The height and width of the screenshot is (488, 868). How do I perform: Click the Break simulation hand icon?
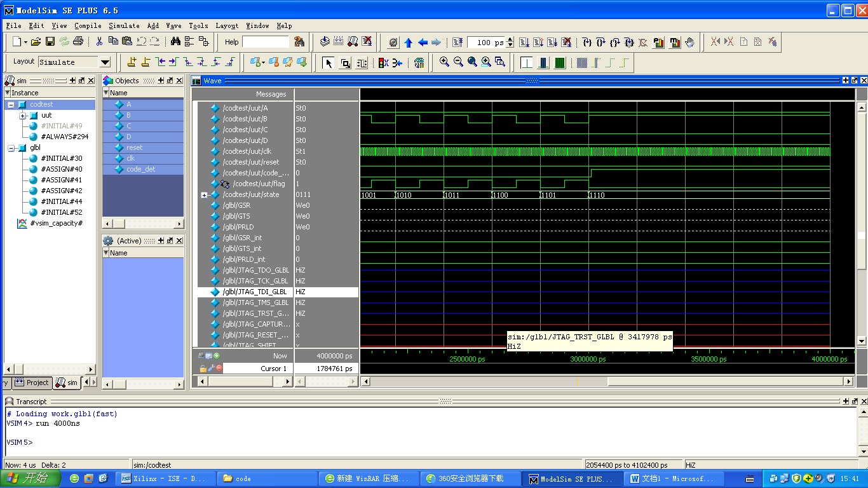point(690,43)
